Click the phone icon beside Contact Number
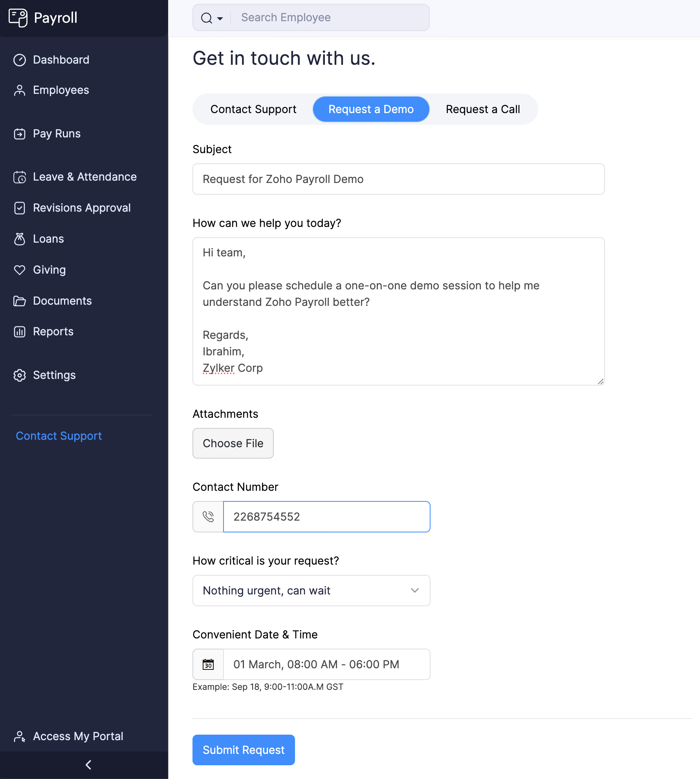 pos(208,517)
